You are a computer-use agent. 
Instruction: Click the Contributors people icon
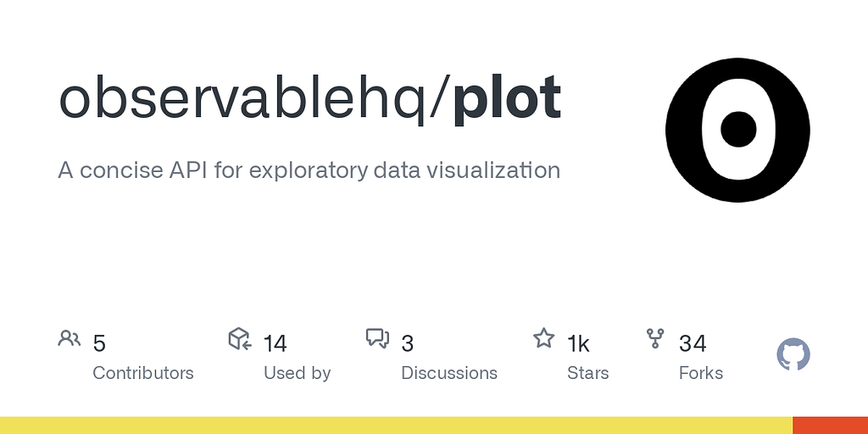(70, 338)
